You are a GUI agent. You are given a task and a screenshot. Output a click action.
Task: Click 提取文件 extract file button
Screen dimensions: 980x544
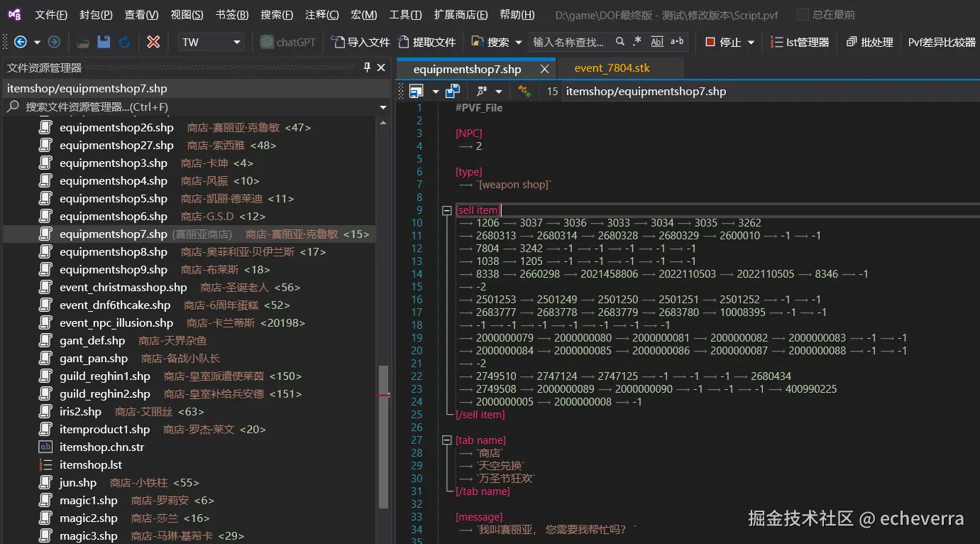(426, 42)
